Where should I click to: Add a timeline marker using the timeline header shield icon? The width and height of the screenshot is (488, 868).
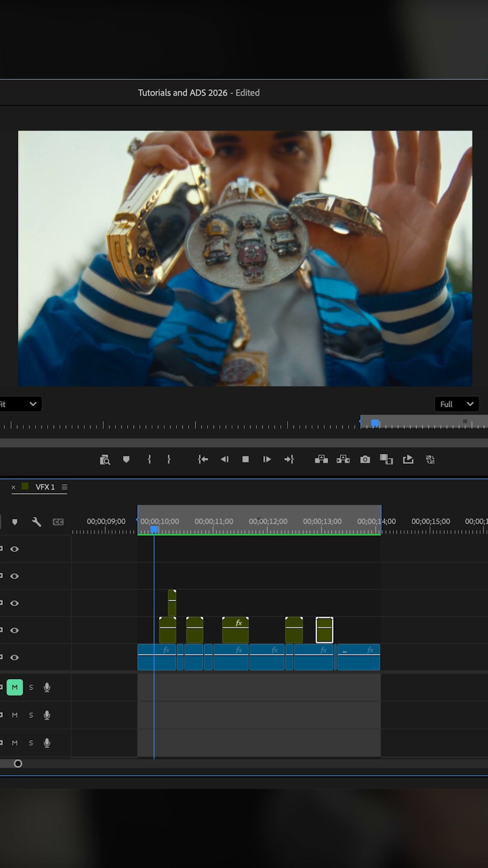14,522
